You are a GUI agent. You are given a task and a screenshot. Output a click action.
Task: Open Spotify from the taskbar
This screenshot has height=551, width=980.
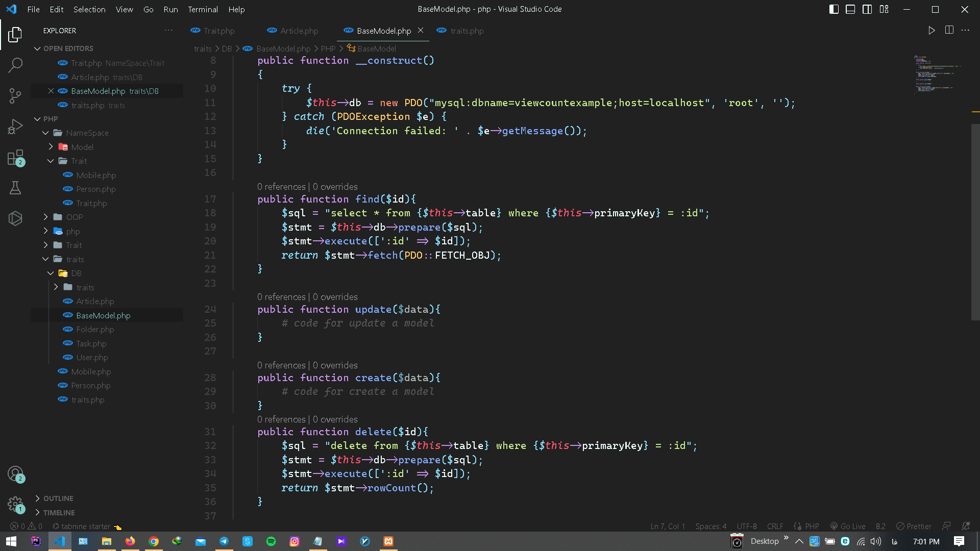271,541
